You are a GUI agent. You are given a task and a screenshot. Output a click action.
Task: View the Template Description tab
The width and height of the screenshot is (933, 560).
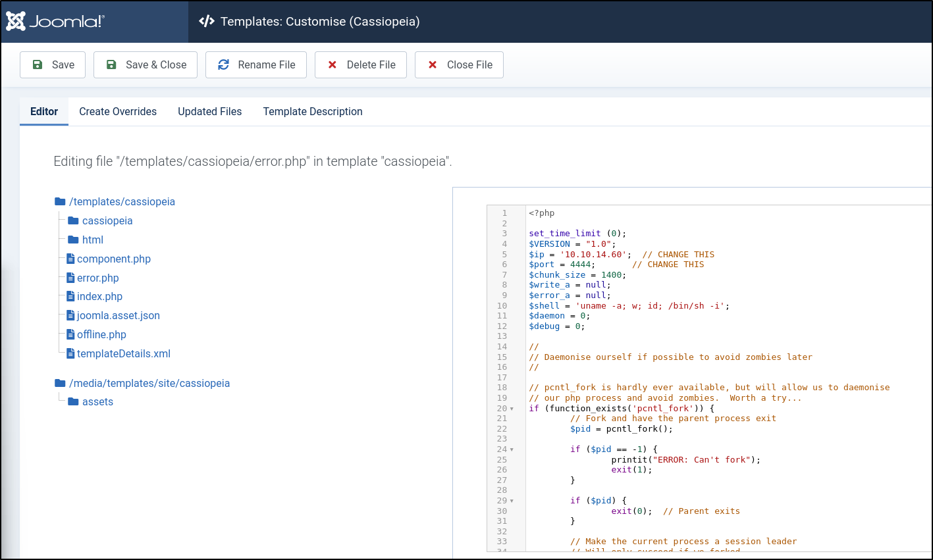point(313,111)
